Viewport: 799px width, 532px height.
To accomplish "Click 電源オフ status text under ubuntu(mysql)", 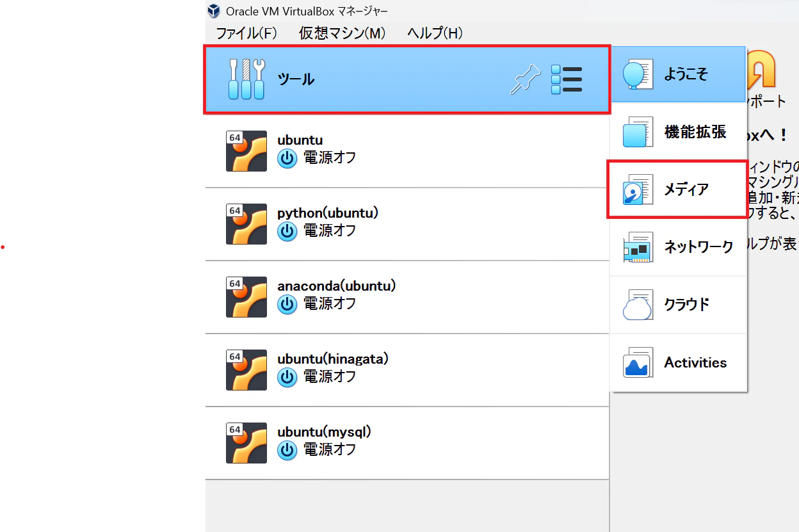I will pos(330,449).
